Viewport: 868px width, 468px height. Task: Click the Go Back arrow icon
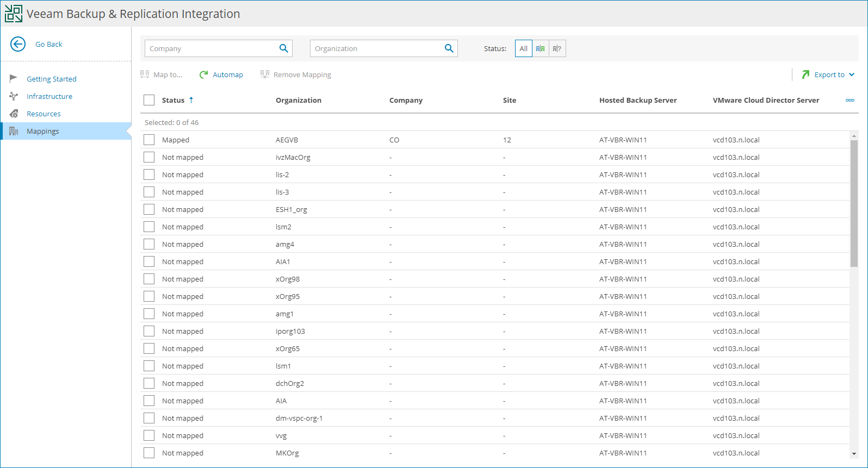tap(18, 44)
